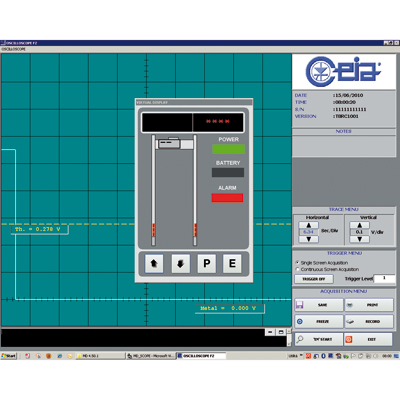Switch to MD_SCOPE Microsoft Word taskbar item
Image resolution: width=400 pixels, height=400 pixels.
pos(151,356)
